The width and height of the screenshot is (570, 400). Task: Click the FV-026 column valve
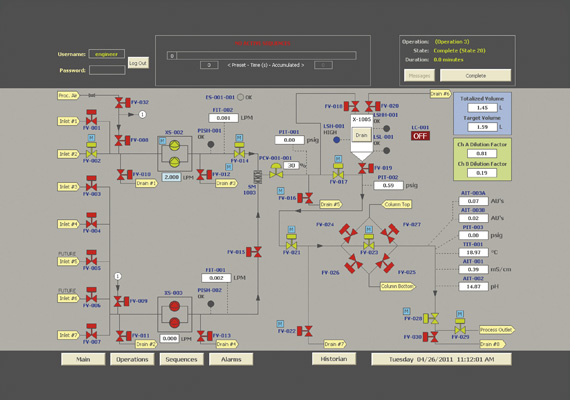[353, 264]
